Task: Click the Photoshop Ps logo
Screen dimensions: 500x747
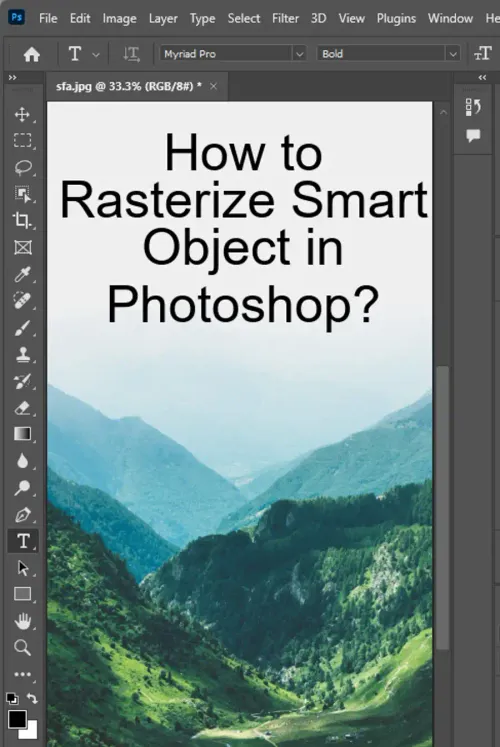Action: pos(17,18)
